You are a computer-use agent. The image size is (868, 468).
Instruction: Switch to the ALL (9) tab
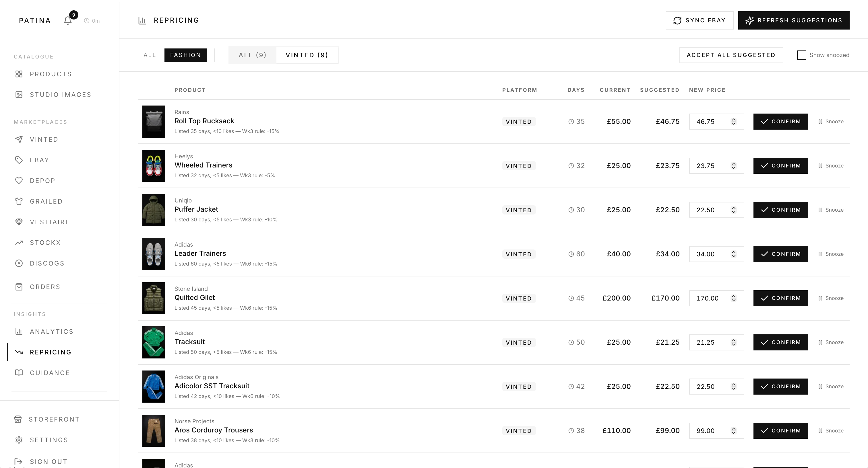pyautogui.click(x=252, y=55)
